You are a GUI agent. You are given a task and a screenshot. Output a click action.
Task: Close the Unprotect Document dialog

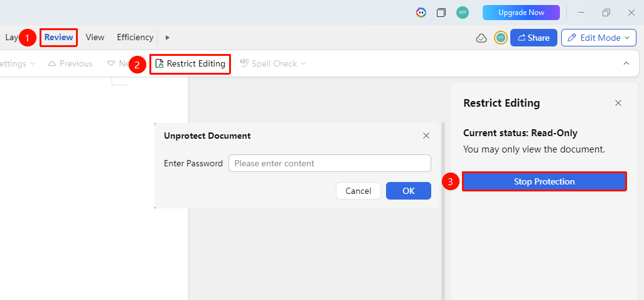[426, 136]
